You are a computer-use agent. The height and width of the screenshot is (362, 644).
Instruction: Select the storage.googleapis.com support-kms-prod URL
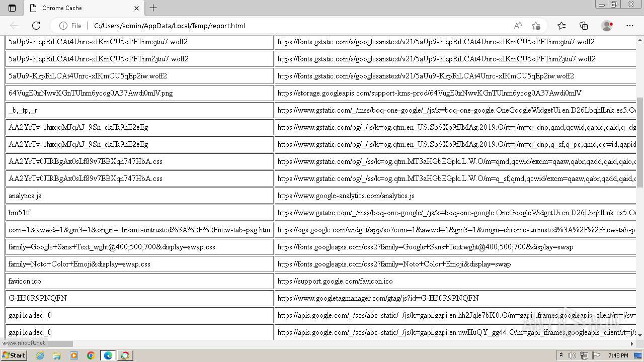(x=429, y=93)
